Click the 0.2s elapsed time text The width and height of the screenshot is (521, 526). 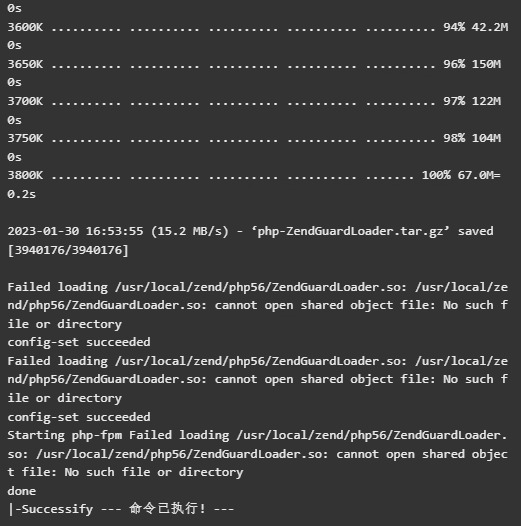(x=21, y=194)
